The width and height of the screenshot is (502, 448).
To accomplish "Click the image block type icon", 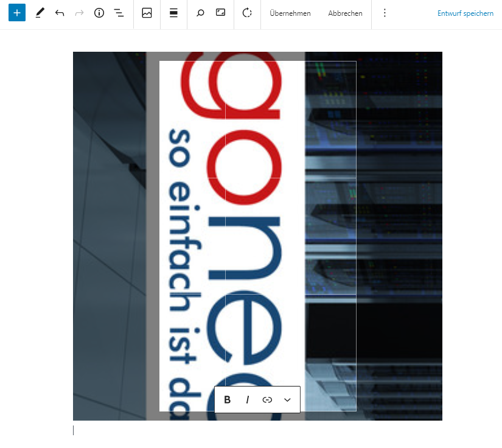I will point(147,13).
